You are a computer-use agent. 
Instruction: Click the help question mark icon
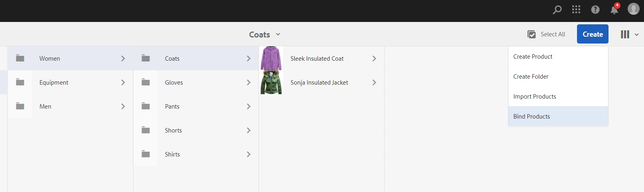click(x=595, y=10)
